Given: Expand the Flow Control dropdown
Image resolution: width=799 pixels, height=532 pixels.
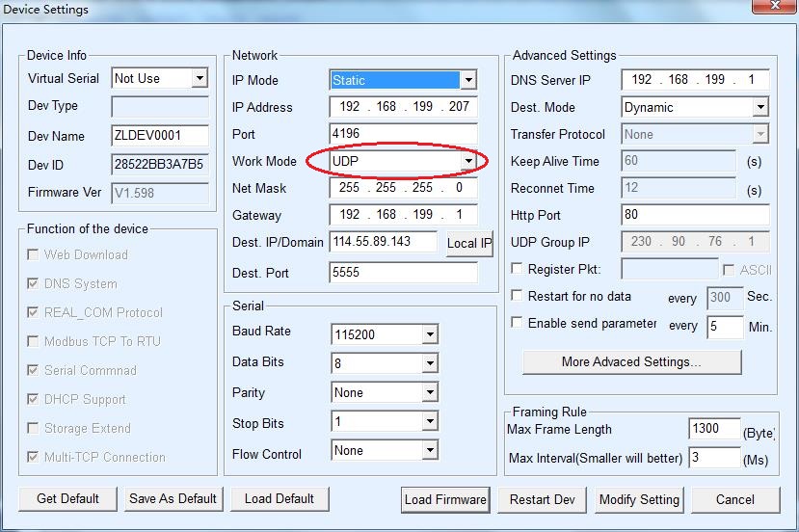Looking at the screenshot, I should coord(430,451).
